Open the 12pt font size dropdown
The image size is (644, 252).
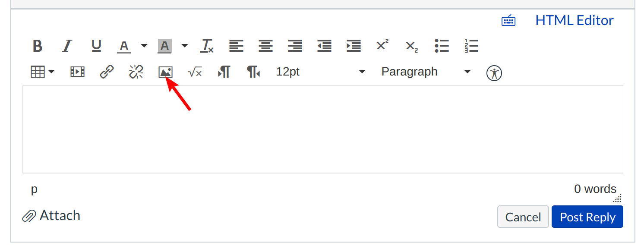click(320, 72)
